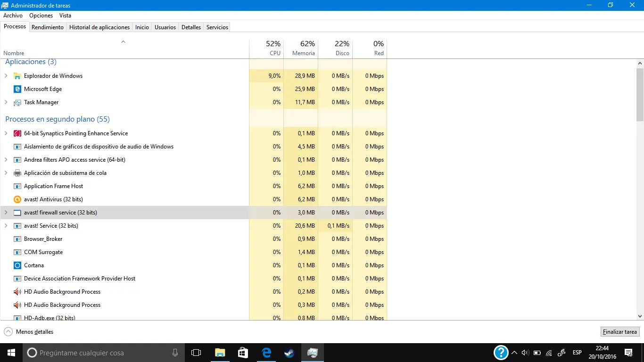The image size is (644, 362).
Task: Click the 28,9 MB memory value
Action: pyautogui.click(x=305, y=76)
